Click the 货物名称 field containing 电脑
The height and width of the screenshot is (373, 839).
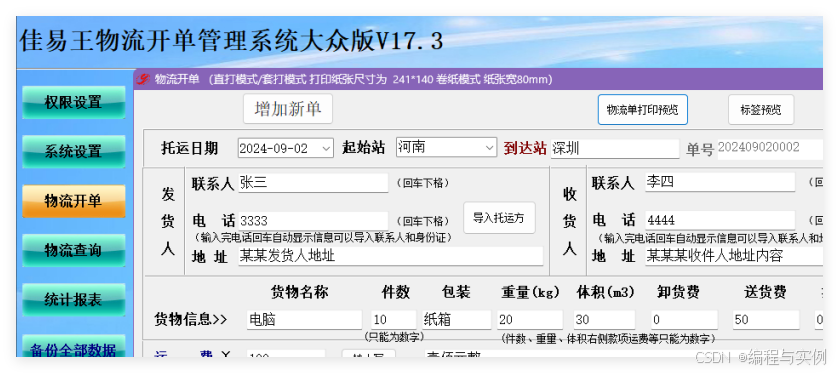coord(304,319)
